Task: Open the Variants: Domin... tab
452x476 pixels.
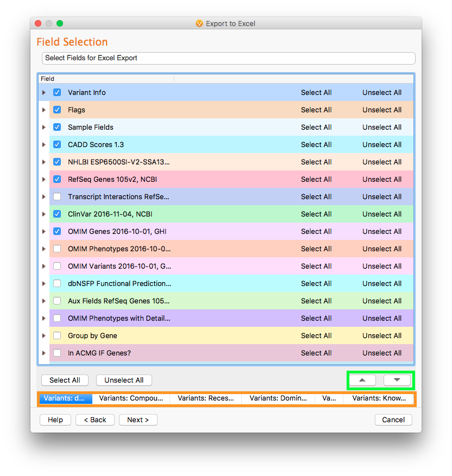Action: click(x=278, y=398)
